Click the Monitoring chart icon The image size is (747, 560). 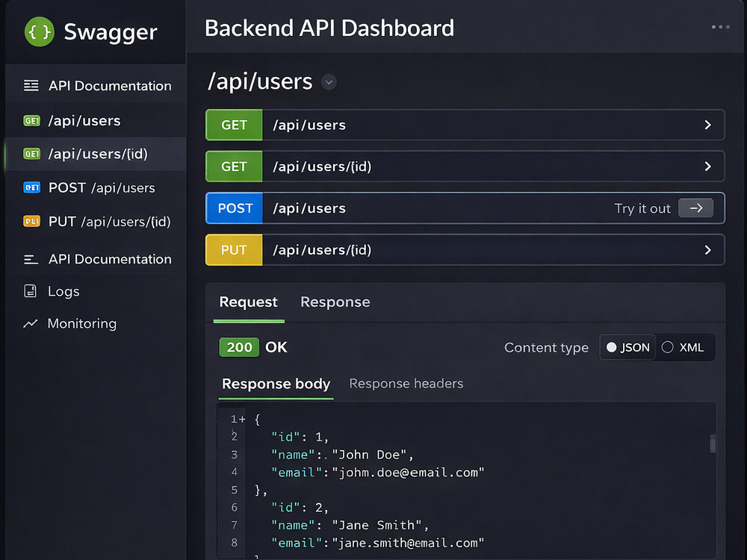[31, 324]
